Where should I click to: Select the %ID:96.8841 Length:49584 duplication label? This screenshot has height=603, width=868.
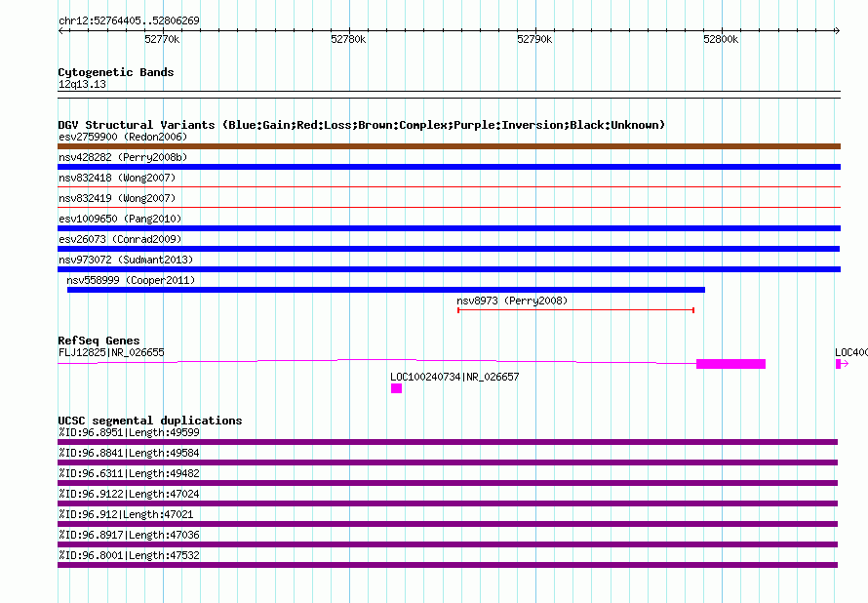[129, 453]
